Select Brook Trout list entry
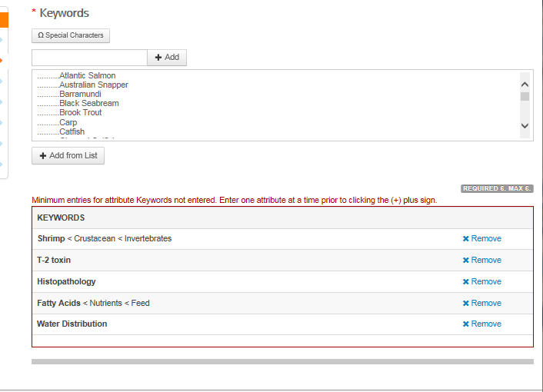Screen dimensions: 543x392 click(x=80, y=113)
